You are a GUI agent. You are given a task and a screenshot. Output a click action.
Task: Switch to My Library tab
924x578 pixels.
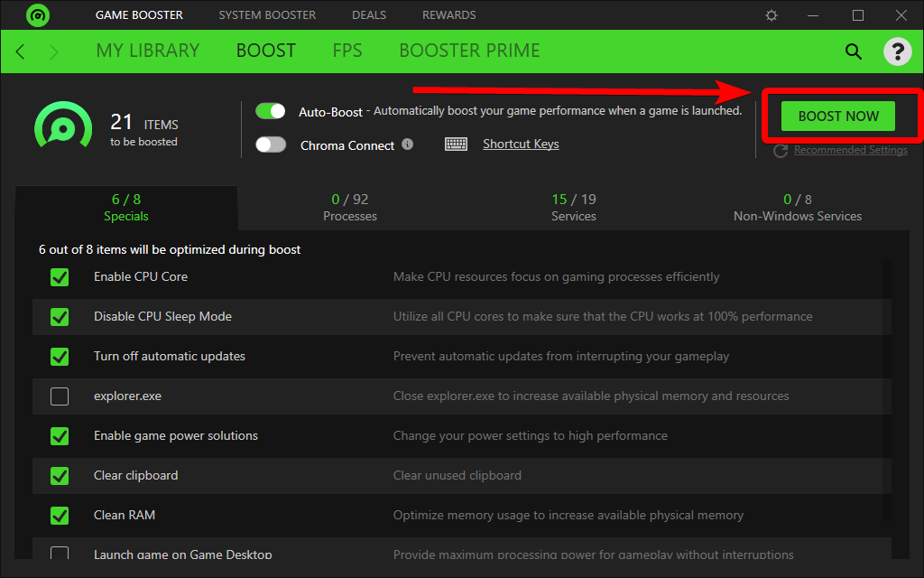(x=148, y=51)
